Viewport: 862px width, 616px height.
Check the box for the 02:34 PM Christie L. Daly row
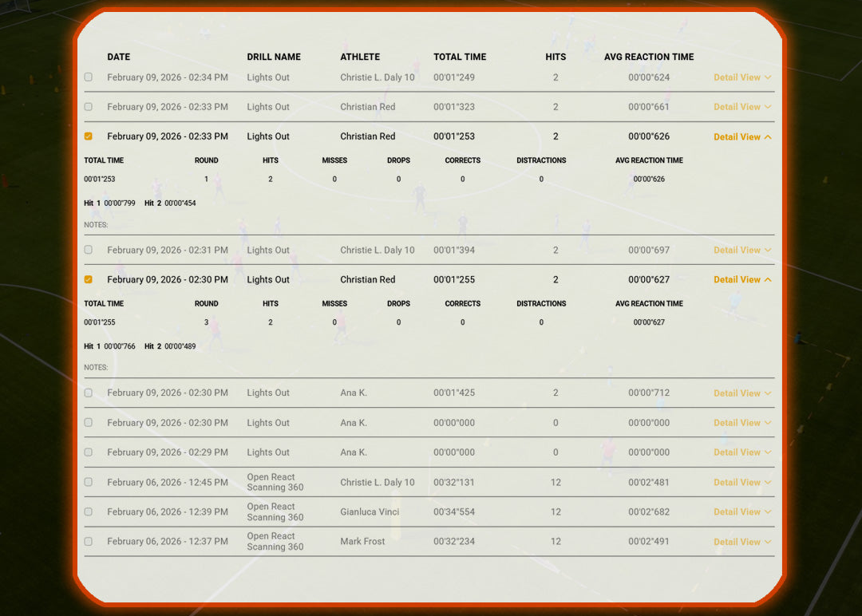tap(89, 77)
